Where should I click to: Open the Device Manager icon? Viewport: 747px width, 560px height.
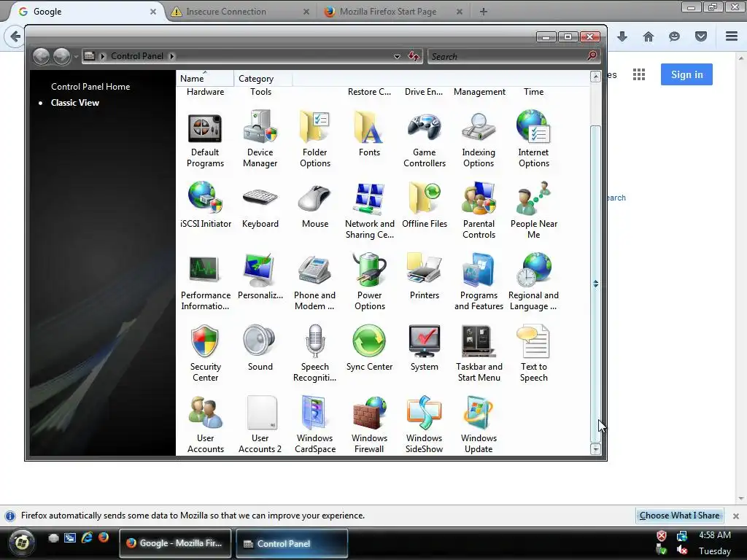click(260, 139)
